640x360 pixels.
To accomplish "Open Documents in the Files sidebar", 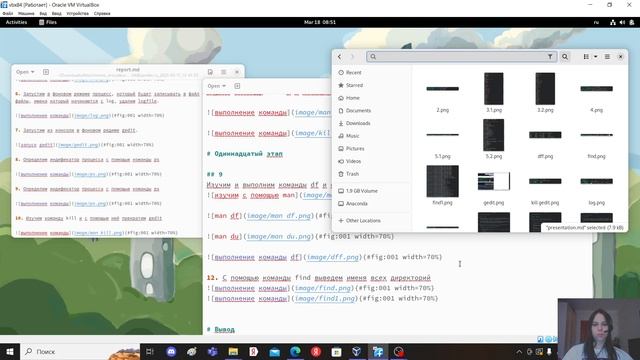I will pos(358,111).
